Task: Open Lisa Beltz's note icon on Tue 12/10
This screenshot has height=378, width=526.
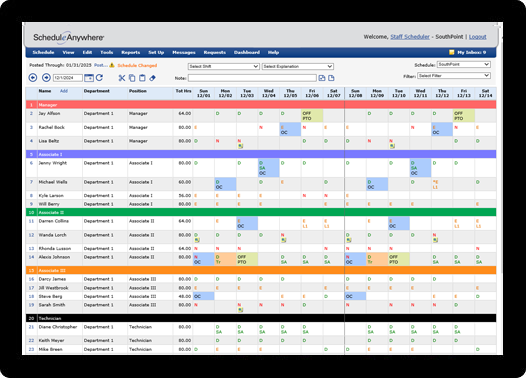Action: (392, 146)
